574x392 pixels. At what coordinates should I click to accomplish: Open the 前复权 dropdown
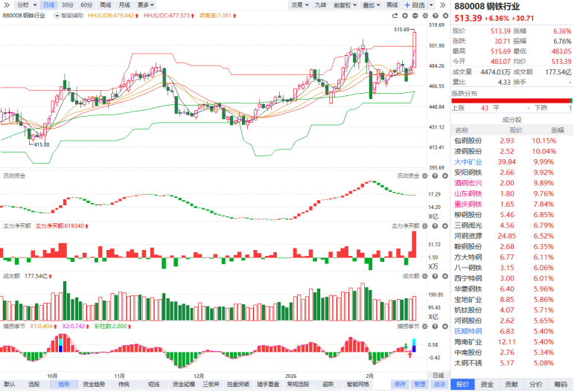[x=345, y=4]
